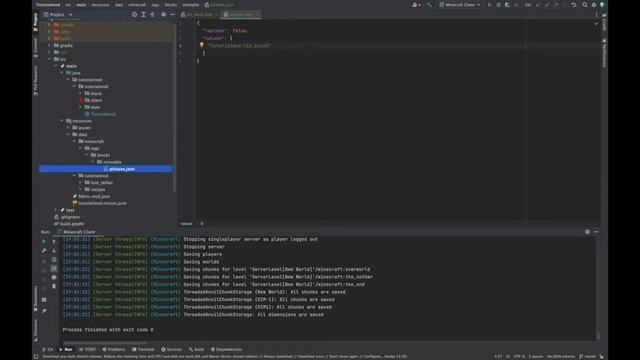Open Project panel options with the gear icon
640x360 pixels.
164,14
